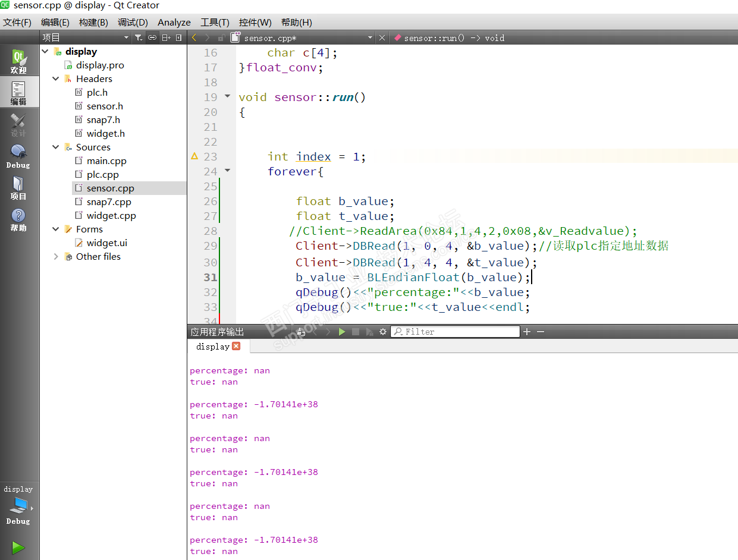Image resolution: width=738 pixels, height=560 pixels.
Task: Open the 构建(B) Build menu
Action: [93, 22]
